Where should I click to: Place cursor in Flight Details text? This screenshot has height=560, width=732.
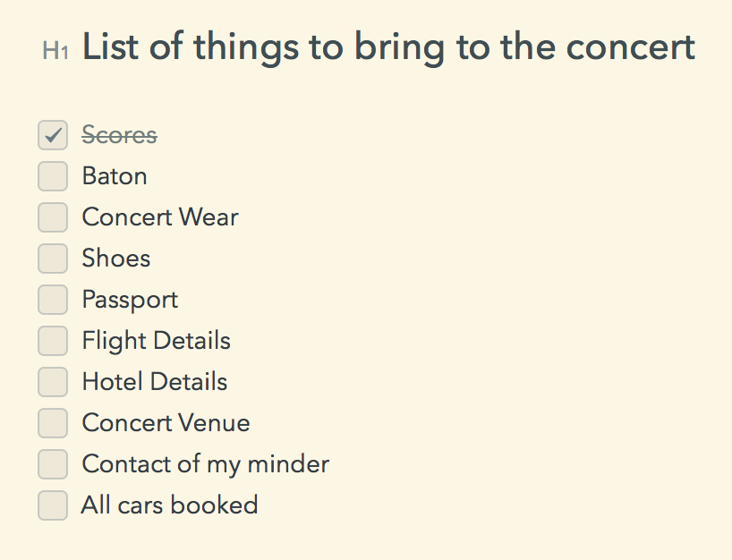156,342
